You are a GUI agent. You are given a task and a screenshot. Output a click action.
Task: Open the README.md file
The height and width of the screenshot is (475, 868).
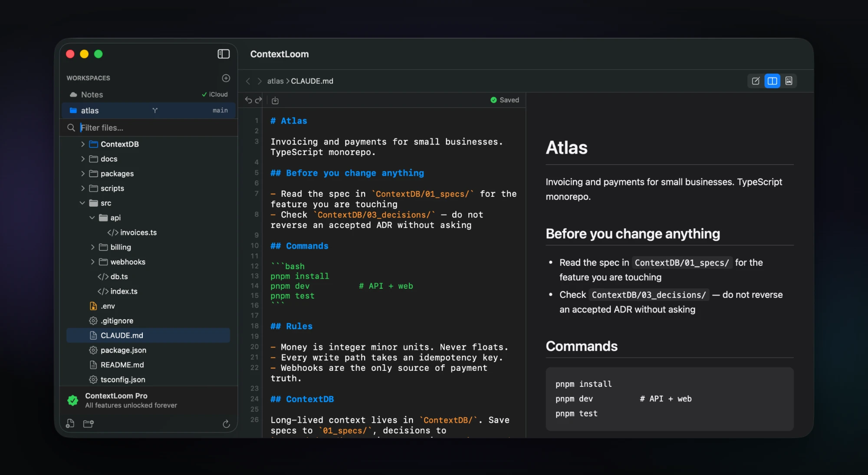(x=148, y=365)
